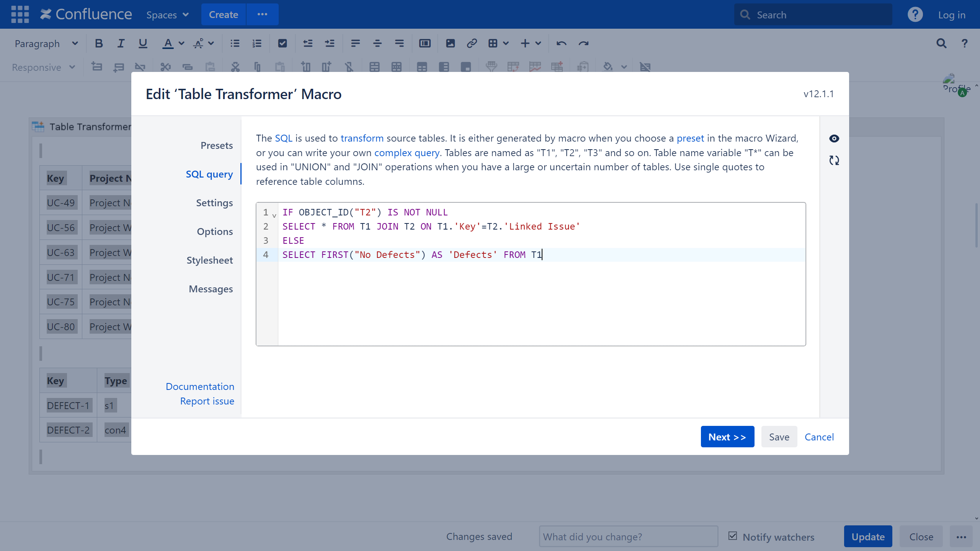Open the text color dropdown arrow

181,44
